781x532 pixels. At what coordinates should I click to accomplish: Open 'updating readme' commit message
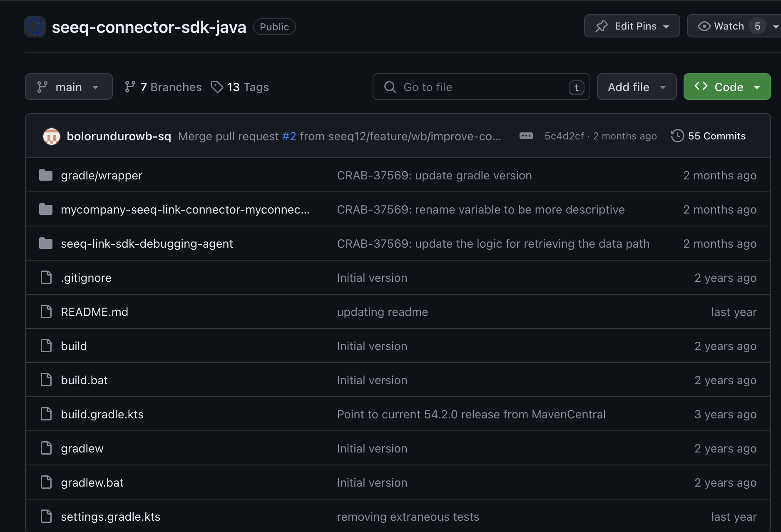coord(382,312)
